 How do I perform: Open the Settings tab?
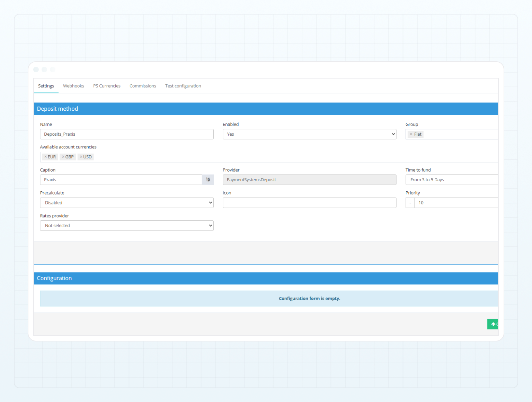[46, 86]
